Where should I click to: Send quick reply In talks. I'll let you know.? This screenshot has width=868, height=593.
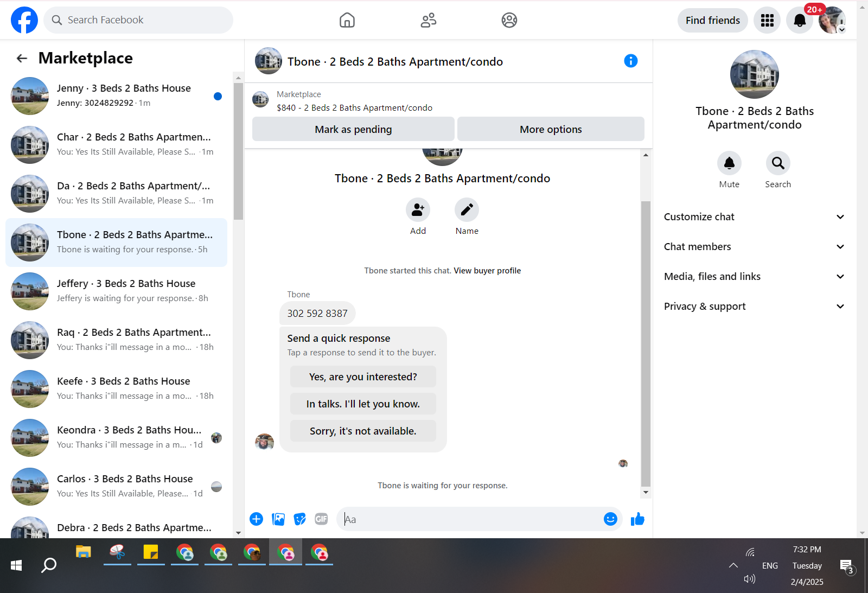pyautogui.click(x=363, y=404)
